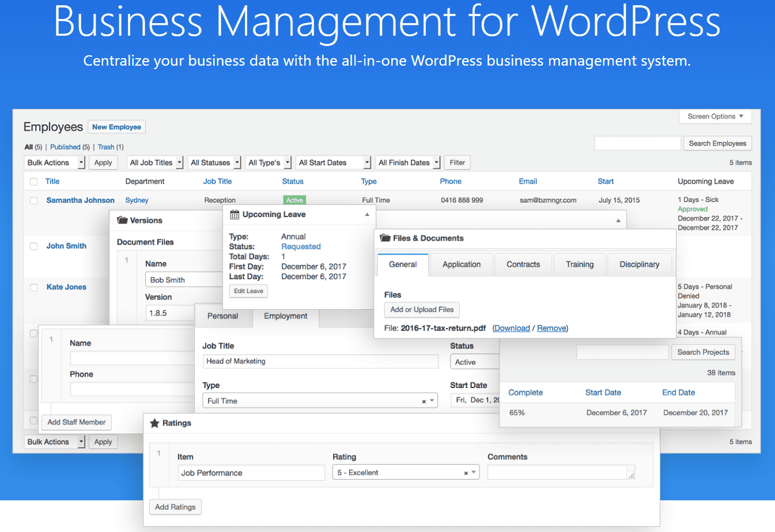Open the All Finish Dates filter
Screen dimensions: 775x532
pyautogui.click(x=408, y=163)
